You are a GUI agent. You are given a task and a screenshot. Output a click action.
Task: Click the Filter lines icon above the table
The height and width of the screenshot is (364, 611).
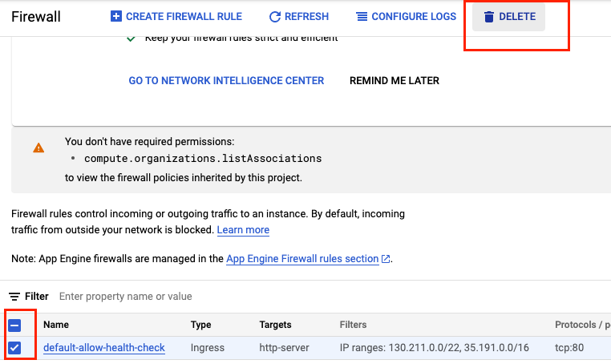[x=14, y=297]
